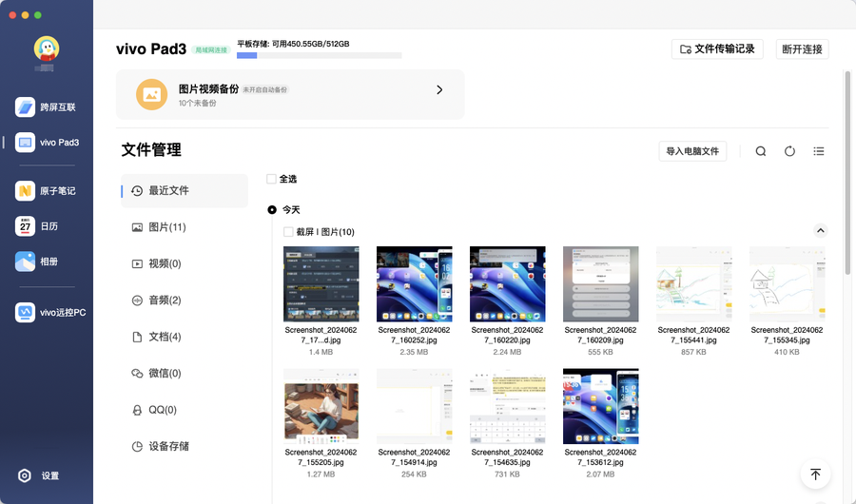Click 断开连接 to disconnect
856x504 pixels.
click(x=803, y=48)
